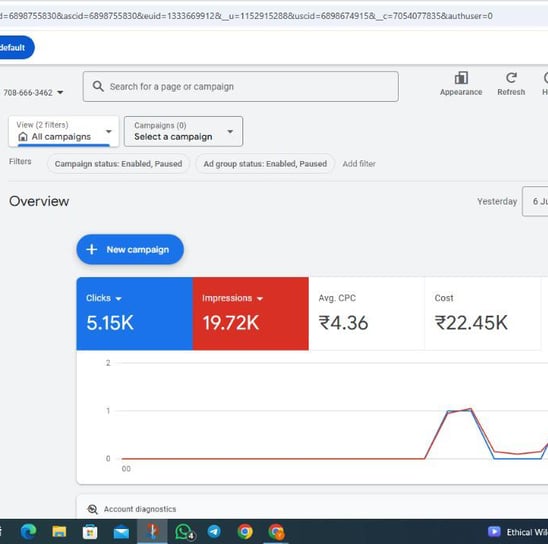This screenshot has height=544, width=548.
Task: Open the Appearance settings icon
Action: click(461, 78)
